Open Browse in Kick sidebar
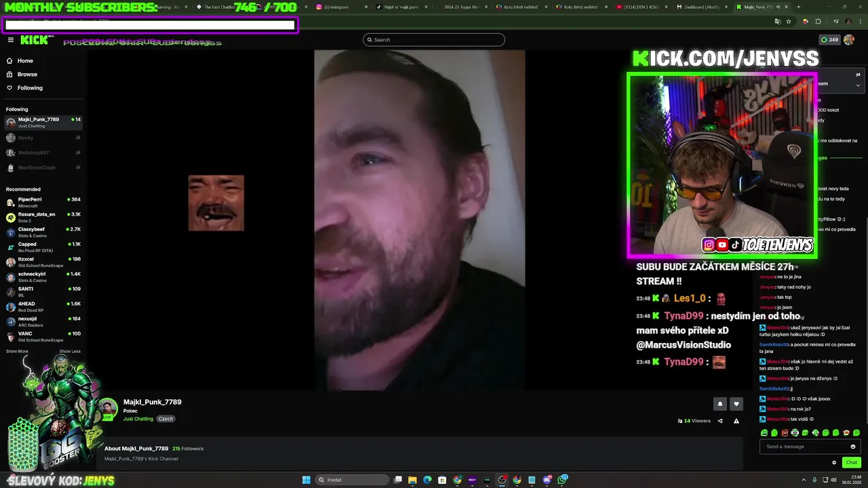This screenshot has height=488, width=868. (27, 75)
